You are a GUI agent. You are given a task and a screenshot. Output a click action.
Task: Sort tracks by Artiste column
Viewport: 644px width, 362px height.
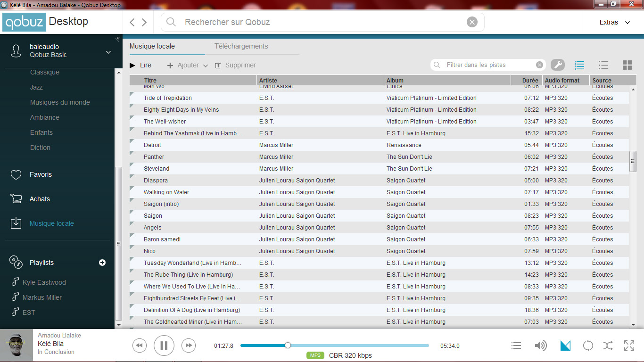(x=321, y=81)
